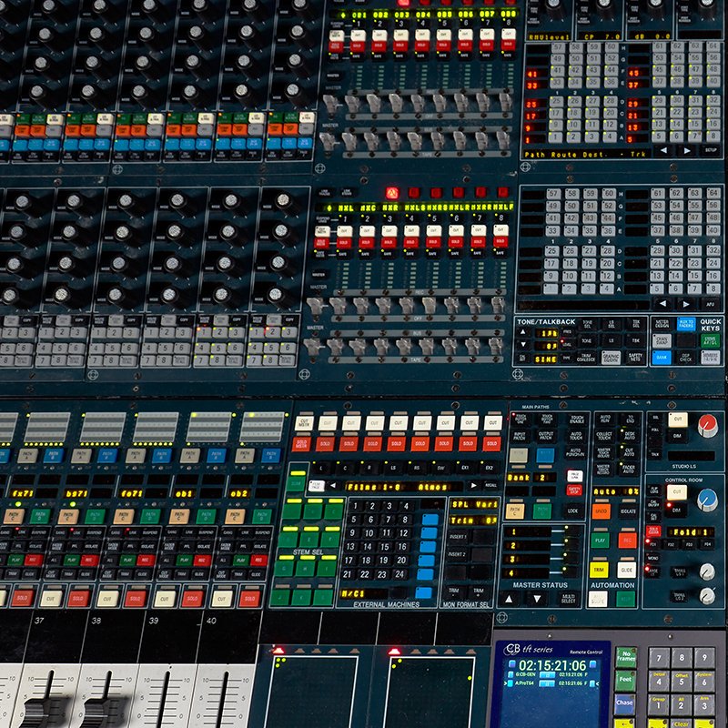Select the FD4 fold-down button

[707, 544]
